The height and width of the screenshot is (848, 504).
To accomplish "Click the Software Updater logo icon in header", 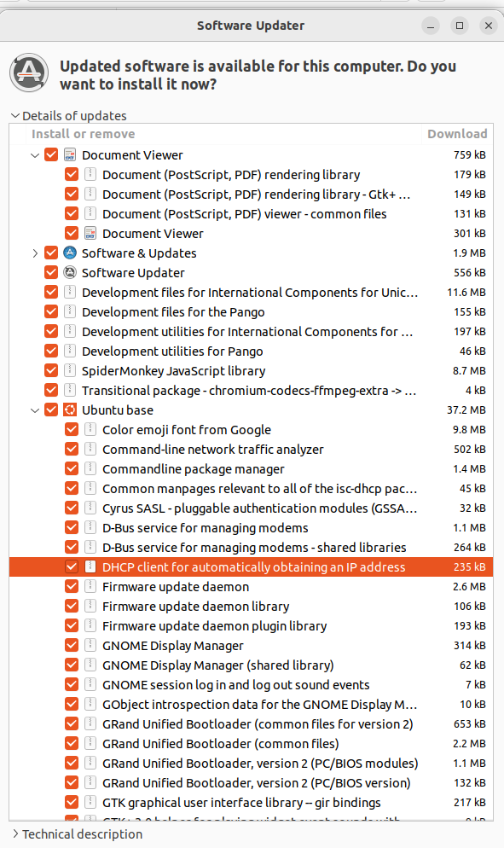I will 29,72.
